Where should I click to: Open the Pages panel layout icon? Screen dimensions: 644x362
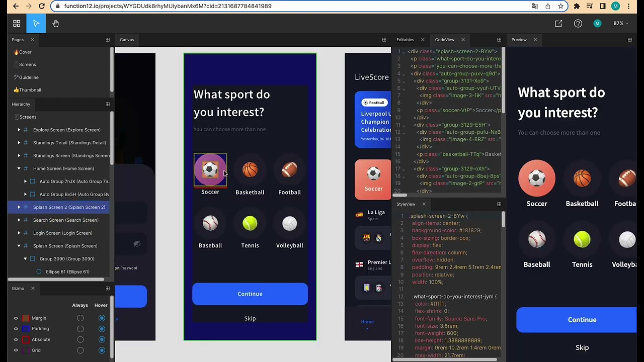tap(107, 40)
